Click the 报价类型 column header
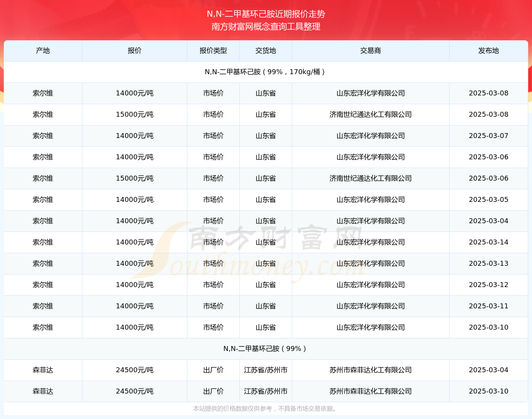Screen dimensions: 532x419 (213, 51)
